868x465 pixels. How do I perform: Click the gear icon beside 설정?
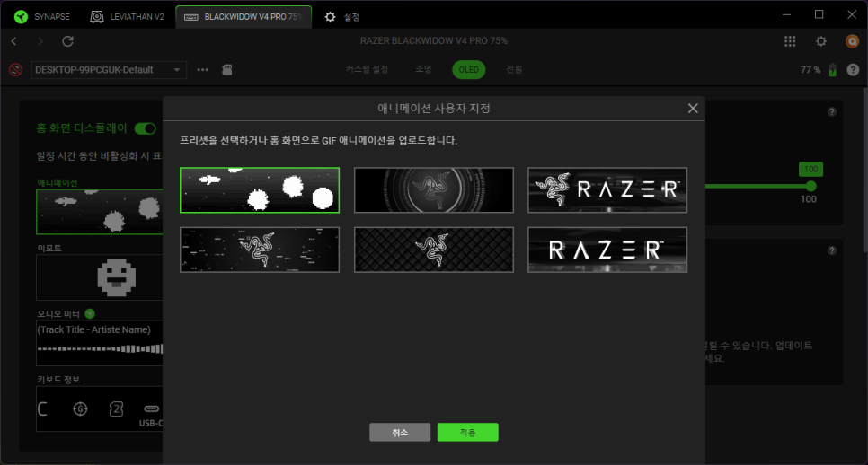pyautogui.click(x=330, y=17)
